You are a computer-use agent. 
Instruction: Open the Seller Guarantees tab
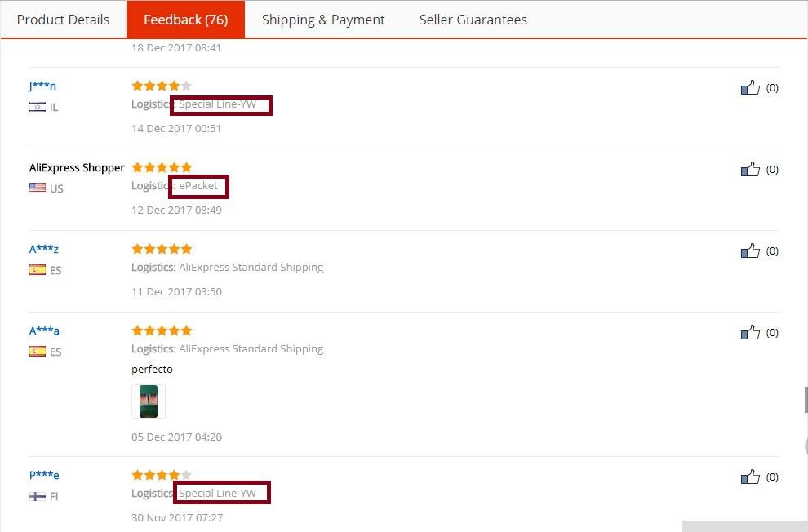click(x=473, y=20)
